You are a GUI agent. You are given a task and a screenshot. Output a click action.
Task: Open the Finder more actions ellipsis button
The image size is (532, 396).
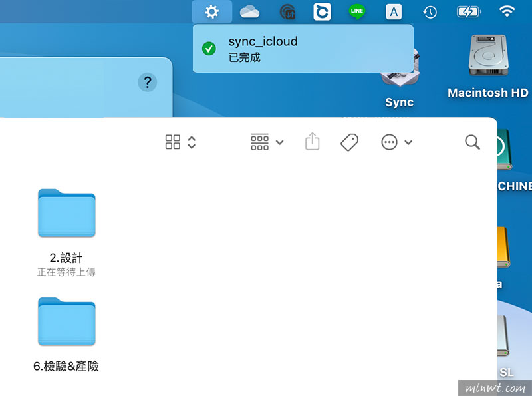[389, 142]
